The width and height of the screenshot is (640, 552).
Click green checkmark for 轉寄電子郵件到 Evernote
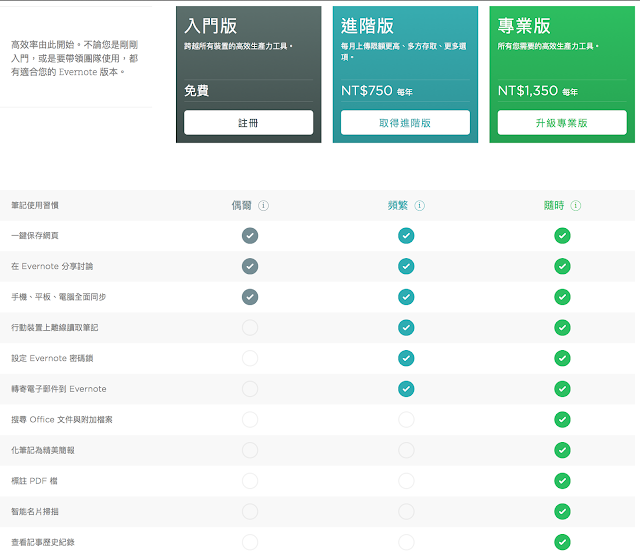tap(562, 389)
